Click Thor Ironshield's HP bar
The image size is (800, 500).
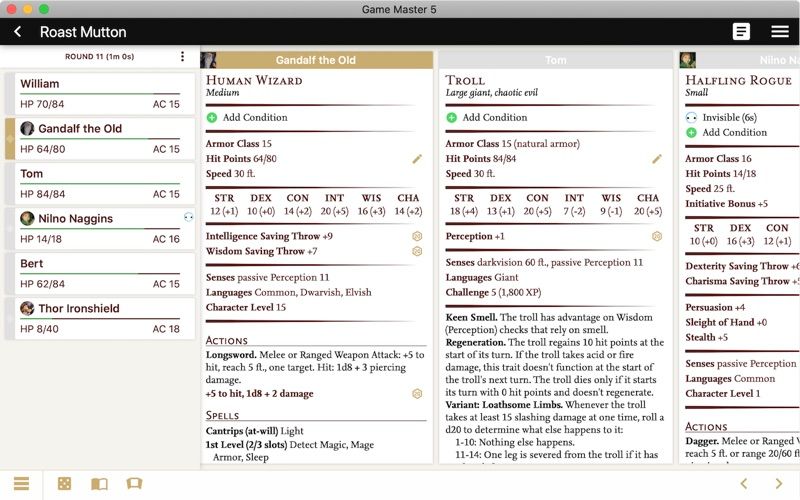(100, 319)
